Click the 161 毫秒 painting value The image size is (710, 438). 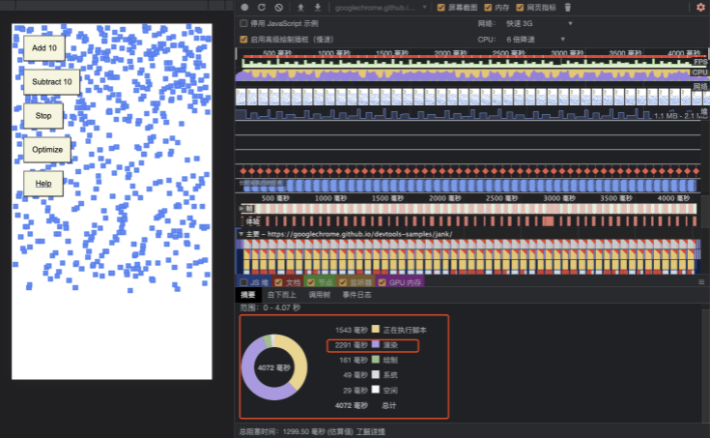[354, 360]
